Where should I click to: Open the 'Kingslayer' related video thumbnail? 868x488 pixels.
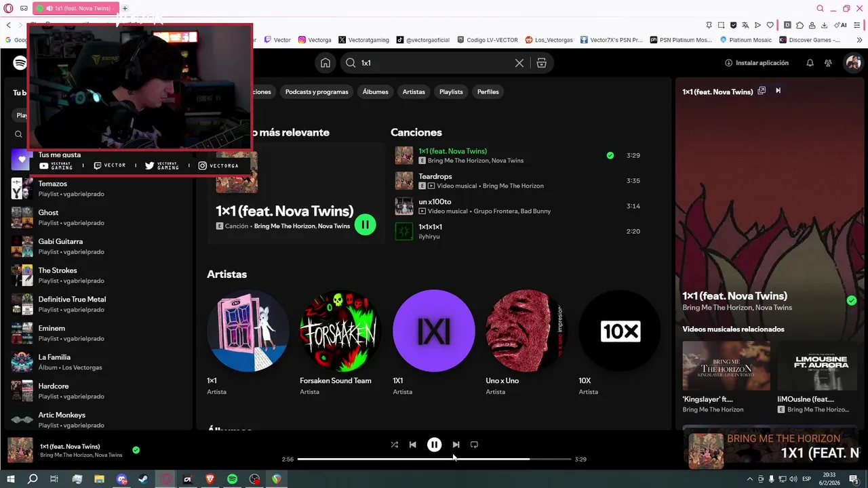pyautogui.click(x=726, y=365)
